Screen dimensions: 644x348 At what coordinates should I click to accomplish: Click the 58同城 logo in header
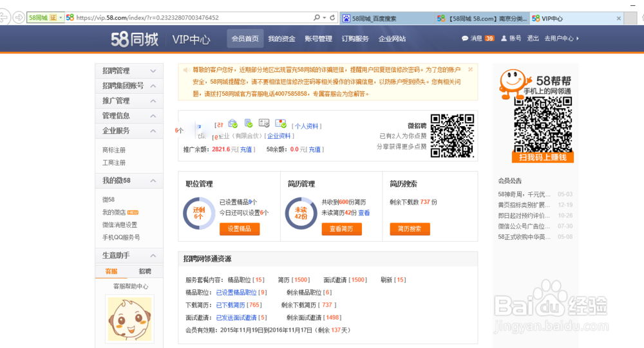[x=135, y=39]
